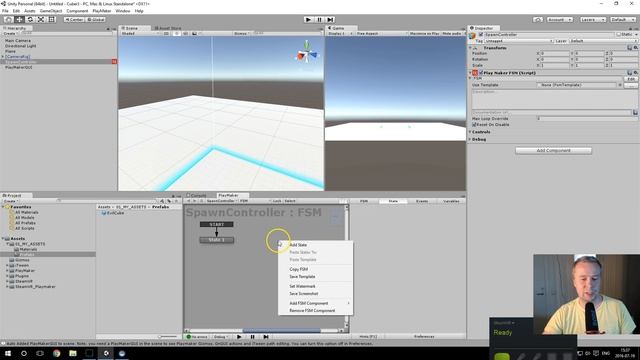640x360 pixels.
Task: Toggle the SpawnController active checkbox
Action: coord(481,35)
